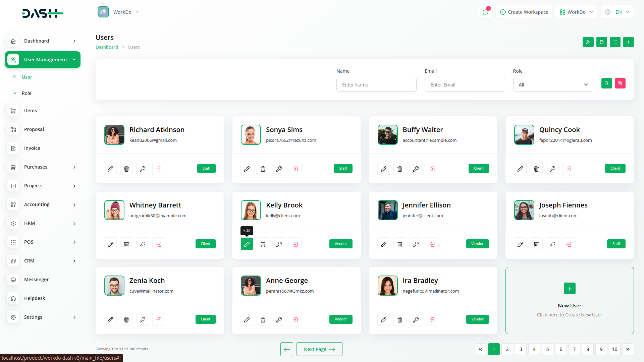Click the Enter Name input field
The width and height of the screenshot is (644, 362).
coord(376,84)
